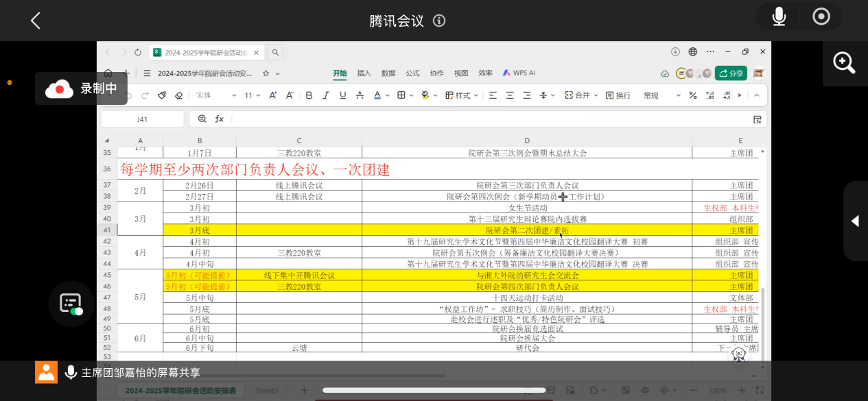Switch to the 插入 ribbon tab
The height and width of the screenshot is (401, 868).
coord(364,73)
